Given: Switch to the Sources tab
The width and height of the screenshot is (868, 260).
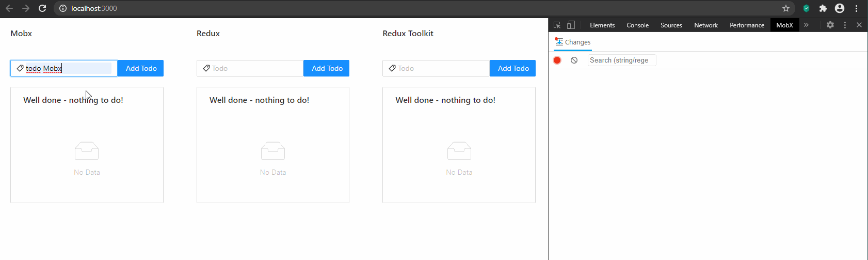Looking at the screenshot, I should pos(671,25).
